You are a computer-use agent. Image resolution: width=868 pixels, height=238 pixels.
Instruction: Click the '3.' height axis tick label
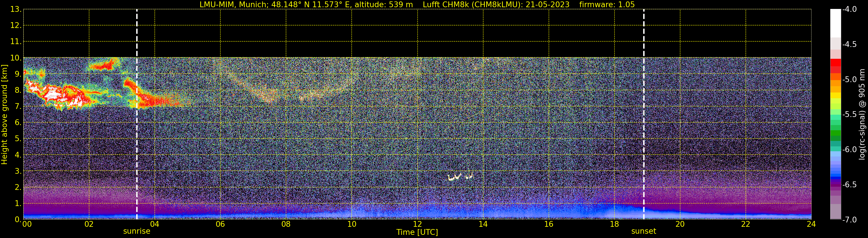pyautogui.click(x=18, y=171)
